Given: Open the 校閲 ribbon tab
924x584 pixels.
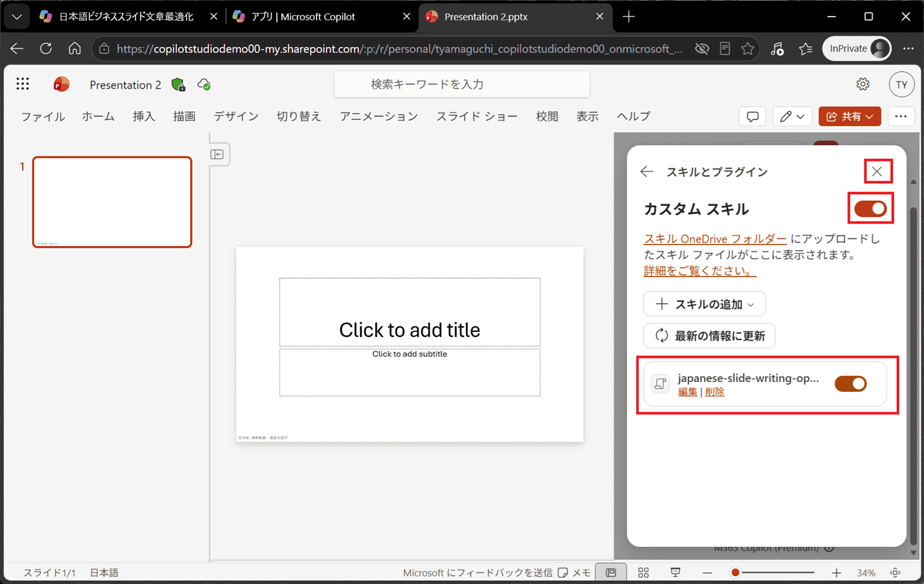Looking at the screenshot, I should click(x=547, y=116).
